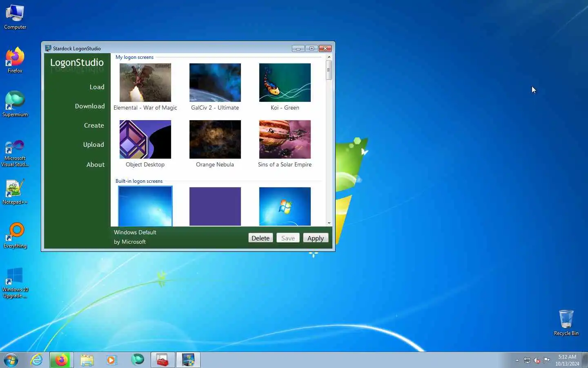
Task: Click the 'Orange Nebula' caption text
Action: click(x=215, y=165)
